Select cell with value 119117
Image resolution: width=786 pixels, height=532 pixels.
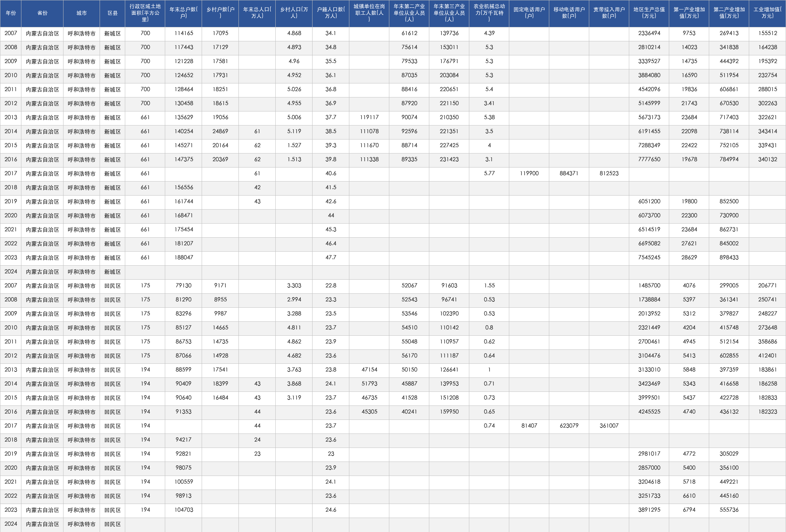click(369, 118)
